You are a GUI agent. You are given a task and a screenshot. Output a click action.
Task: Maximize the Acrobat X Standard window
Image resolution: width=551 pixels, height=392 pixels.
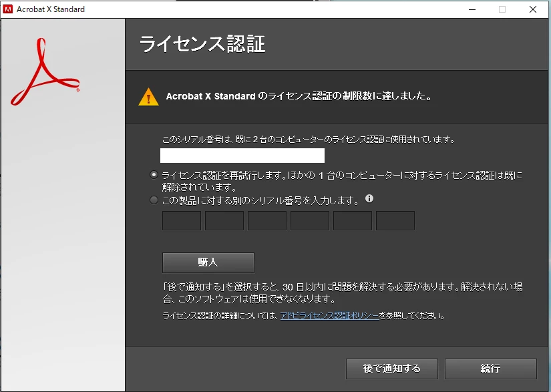point(502,9)
